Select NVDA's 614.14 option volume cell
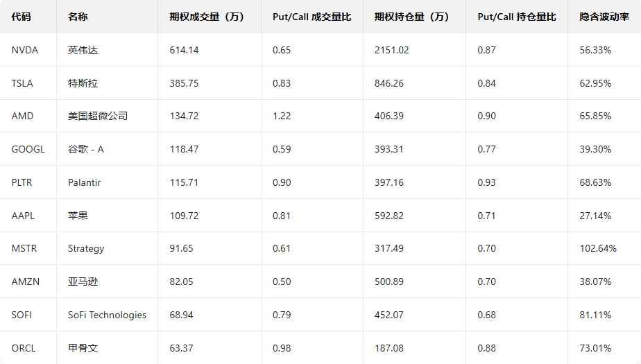Image resolution: width=641 pixels, height=364 pixels. 184,50
